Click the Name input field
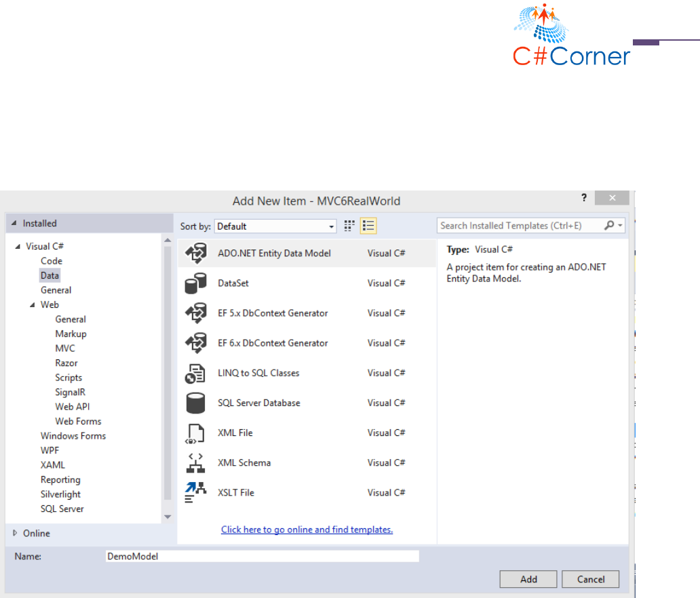700x598 pixels. [x=262, y=556]
